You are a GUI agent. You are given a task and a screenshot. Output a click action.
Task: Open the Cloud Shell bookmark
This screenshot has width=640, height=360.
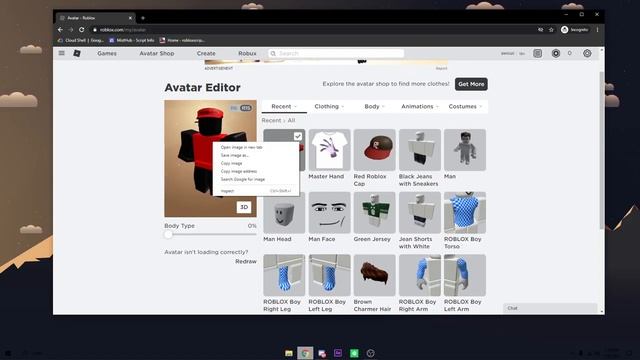[x=80, y=40]
